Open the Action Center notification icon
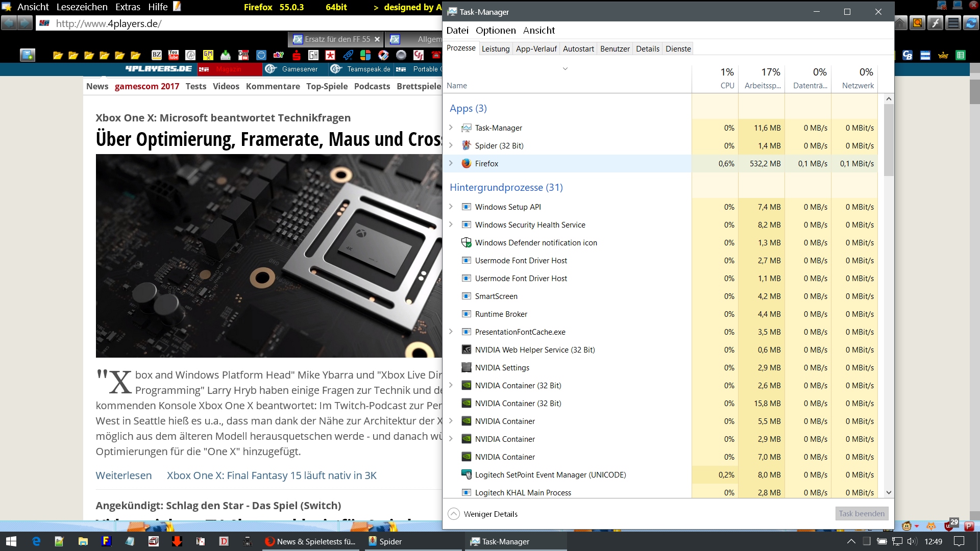Screen dimensions: 980x551 [959, 541]
